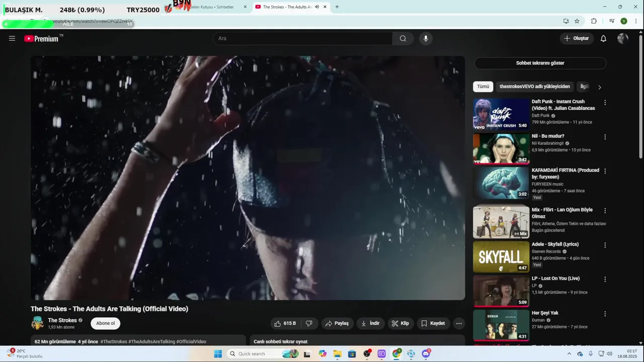Screen dimensions: 644x362
Task: Dislike the video with thumbs-down
Action: click(309, 323)
